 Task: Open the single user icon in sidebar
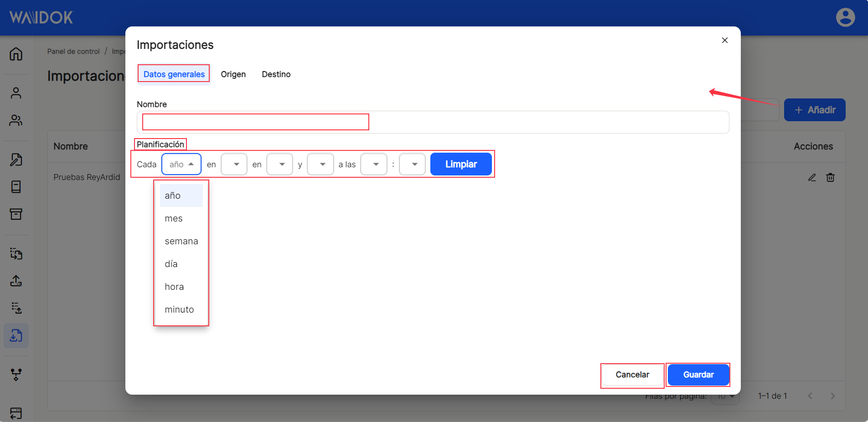(16, 93)
